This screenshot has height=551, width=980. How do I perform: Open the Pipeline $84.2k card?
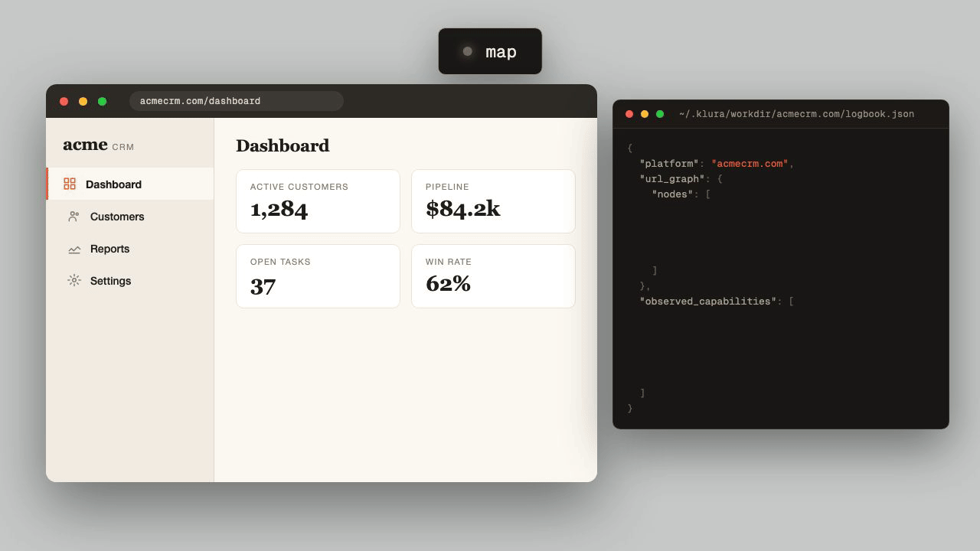(493, 201)
